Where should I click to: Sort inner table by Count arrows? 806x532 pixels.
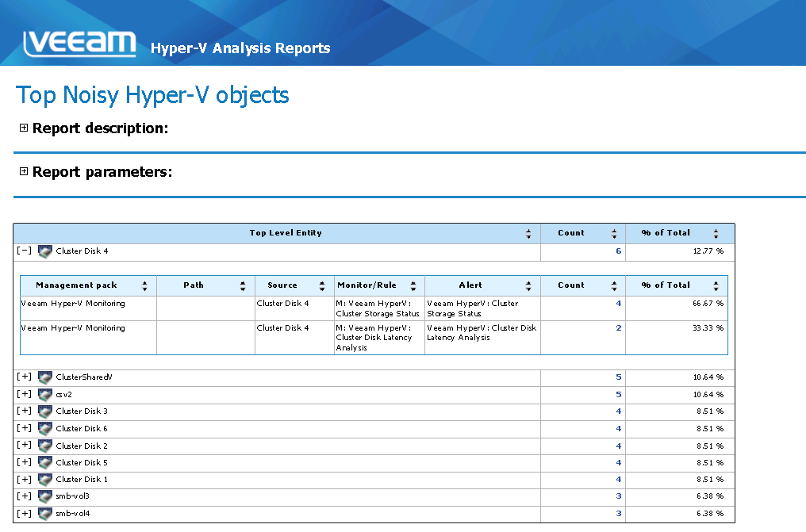point(614,286)
